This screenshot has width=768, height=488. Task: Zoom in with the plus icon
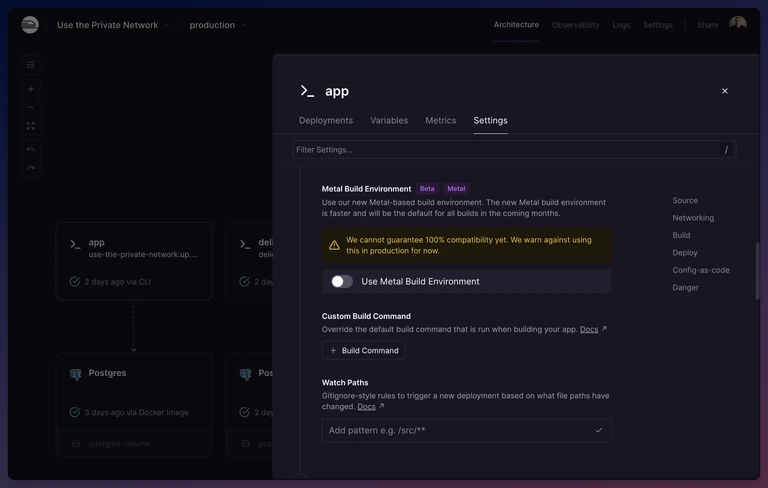[x=30, y=89]
